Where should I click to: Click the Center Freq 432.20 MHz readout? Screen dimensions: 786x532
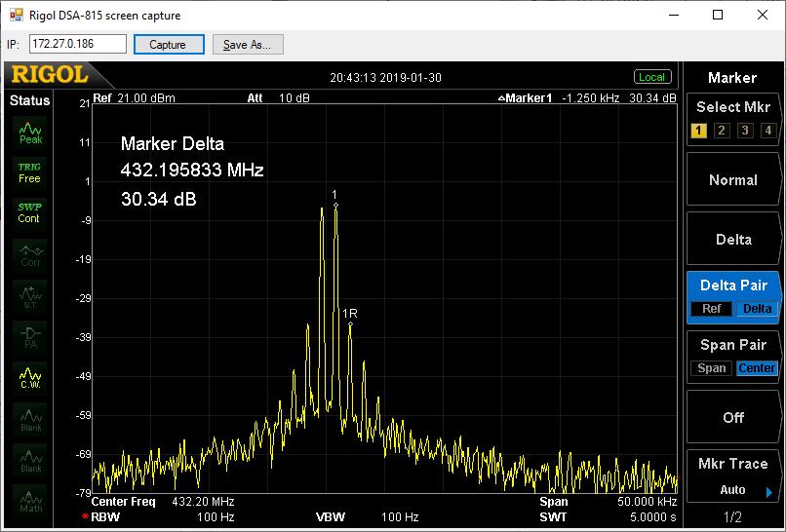pyautogui.click(x=163, y=502)
